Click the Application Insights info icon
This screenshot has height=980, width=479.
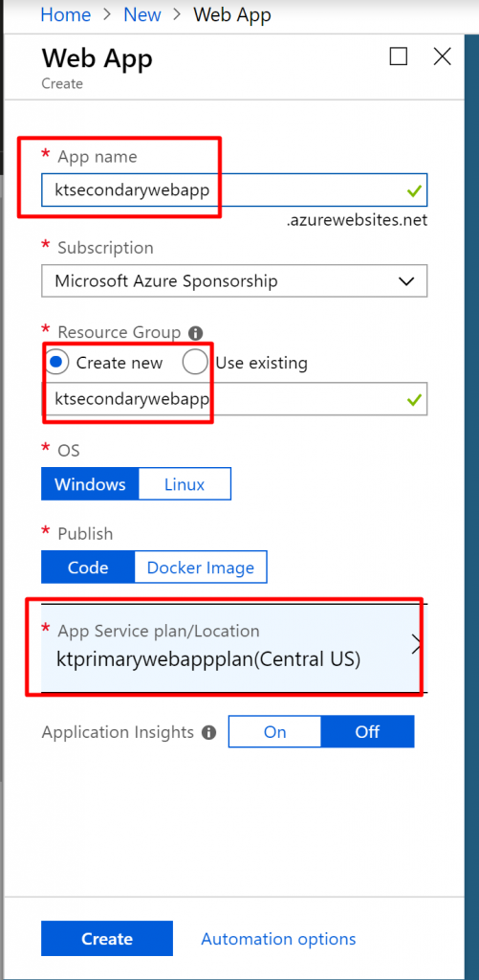pyautogui.click(x=209, y=732)
